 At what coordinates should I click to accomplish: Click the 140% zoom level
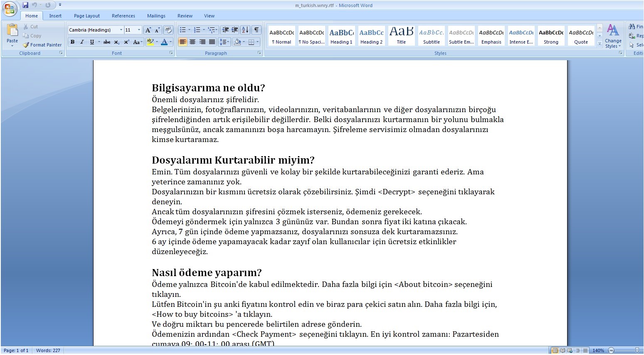point(598,350)
